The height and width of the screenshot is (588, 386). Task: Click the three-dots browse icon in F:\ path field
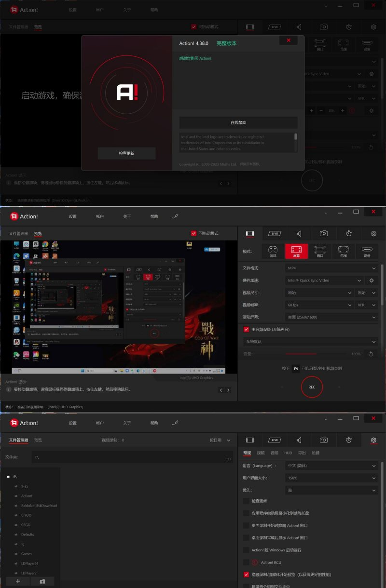pyautogui.click(x=229, y=457)
